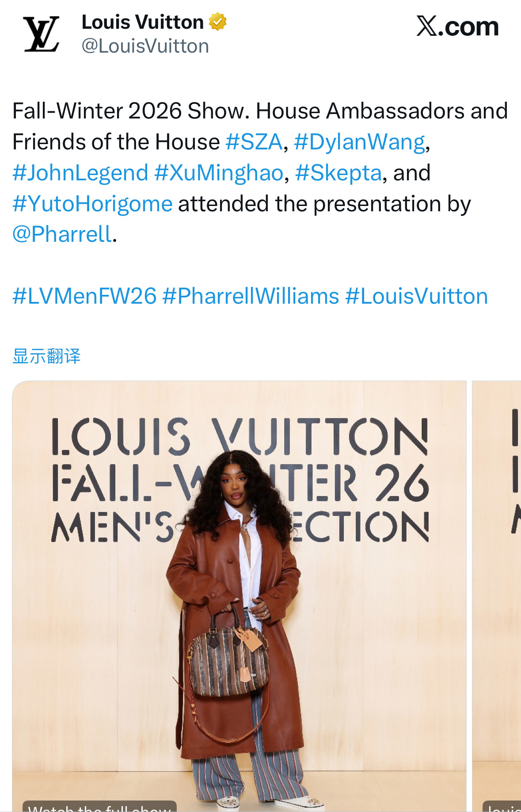Show translation via 显示翻译

46,356
